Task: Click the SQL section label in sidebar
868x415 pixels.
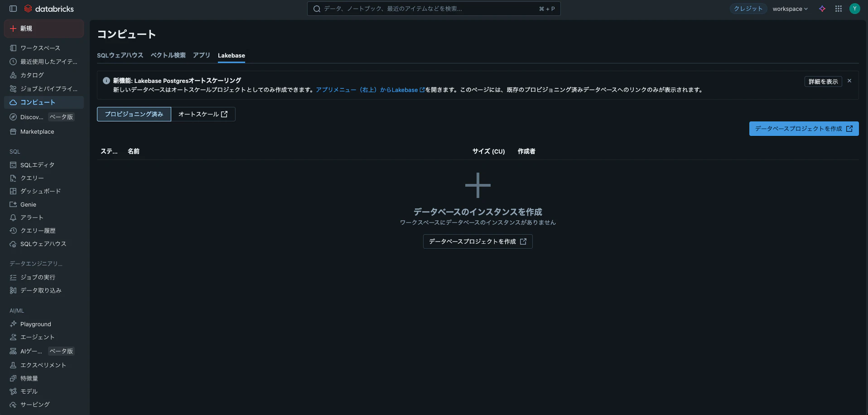Action: (15, 152)
